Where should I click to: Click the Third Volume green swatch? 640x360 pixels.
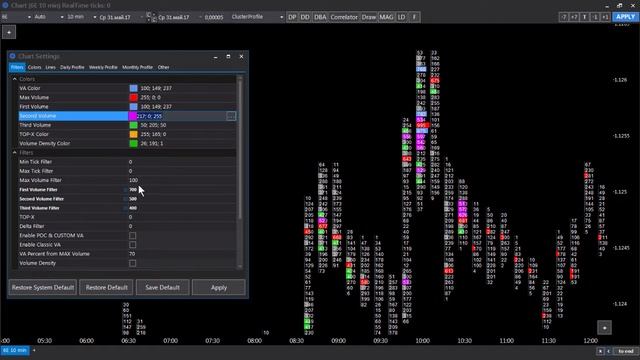[133, 125]
